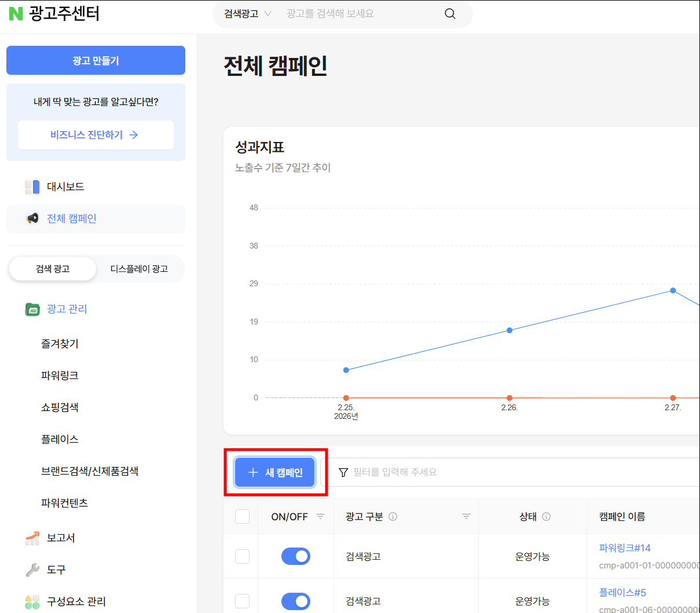Viewport: 700px width, 613px height.
Task: Open 광고 구분 column filter icon
Action: point(466,517)
